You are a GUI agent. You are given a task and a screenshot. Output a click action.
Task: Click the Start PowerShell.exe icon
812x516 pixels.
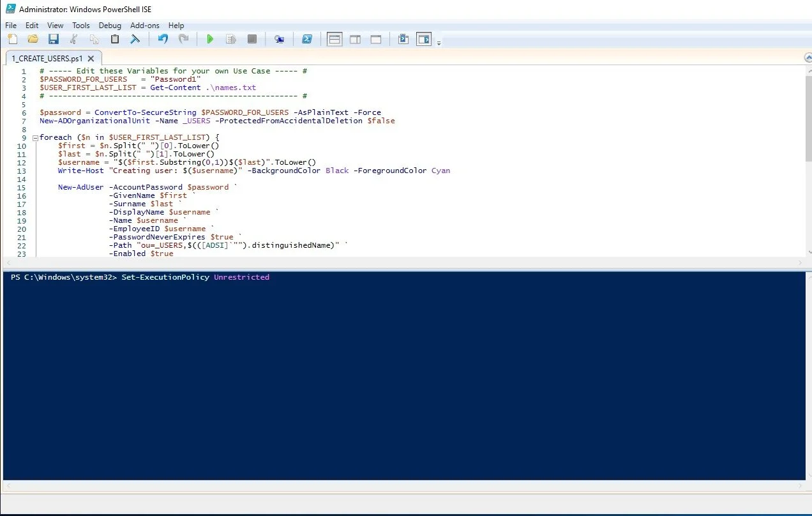point(307,40)
